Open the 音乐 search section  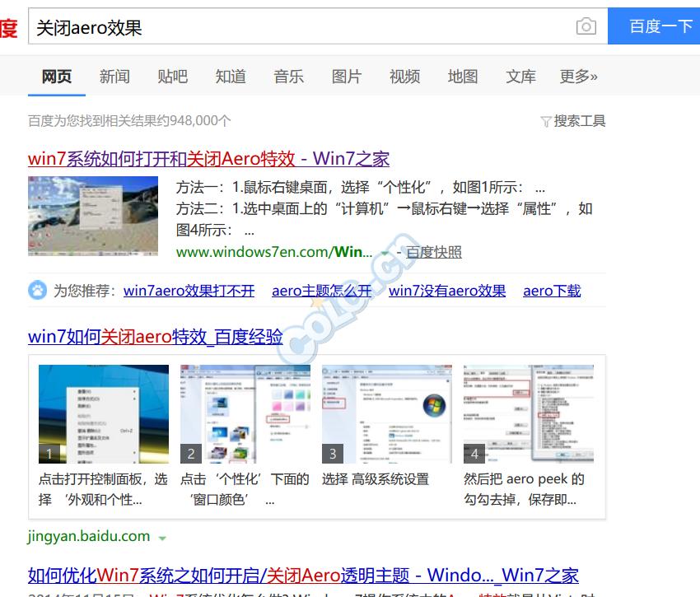(288, 76)
